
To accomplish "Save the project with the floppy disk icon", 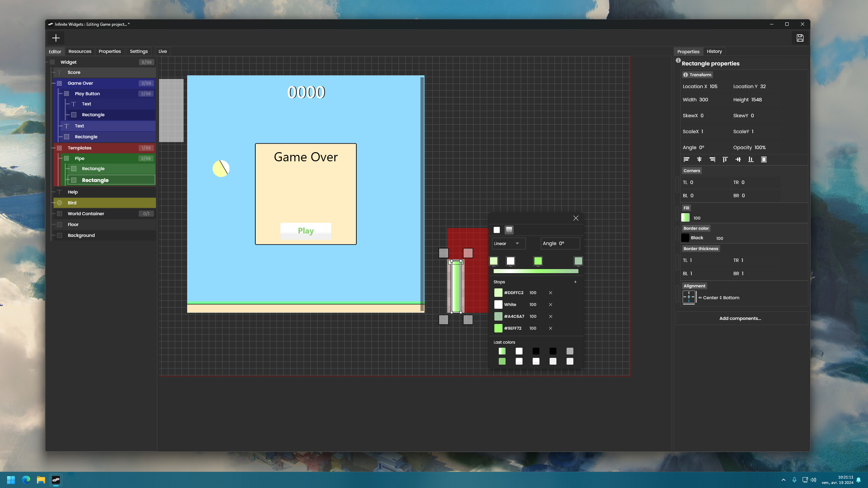I will [x=800, y=38].
